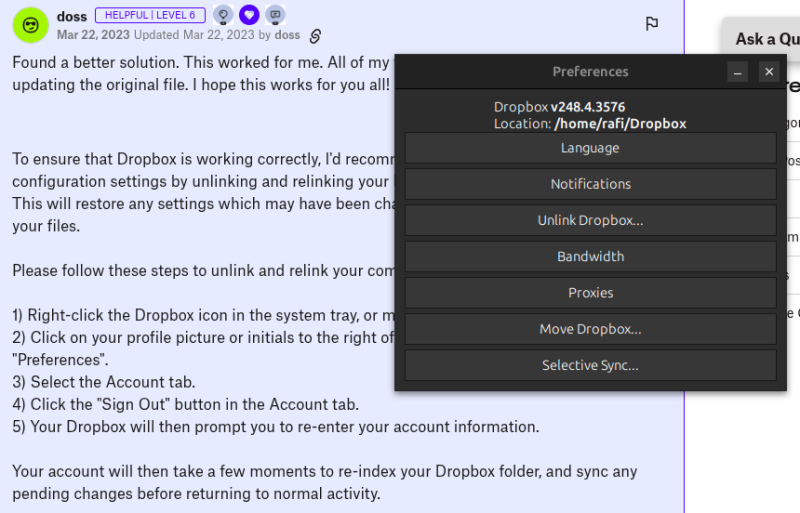800x513 pixels.
Task: Open Selective Sync... in Preferences
Action: [590, 365]
